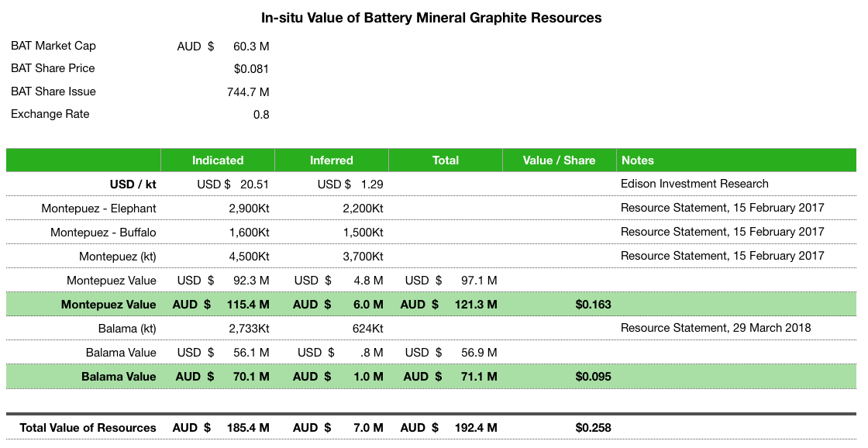868x448 pixels.
Task: Click the Balama (kt) row label
Action: (x=127, y=329)
